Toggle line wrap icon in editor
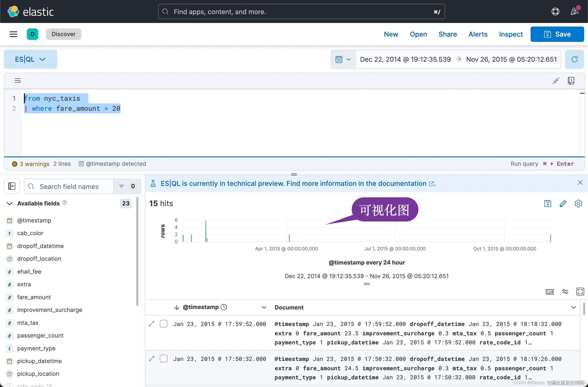This screenshot has width=588, height=387. point(17,81)
